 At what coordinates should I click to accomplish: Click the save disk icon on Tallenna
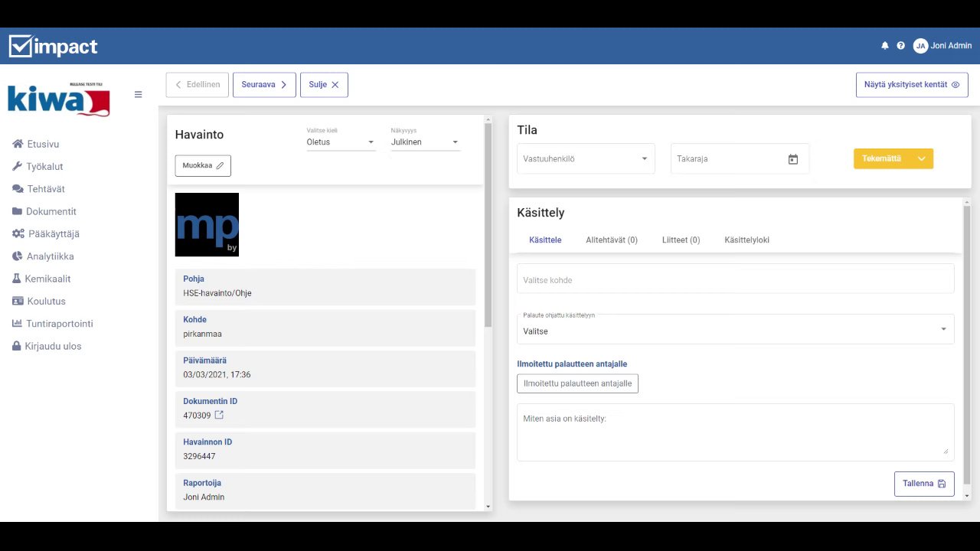point(942,484)
